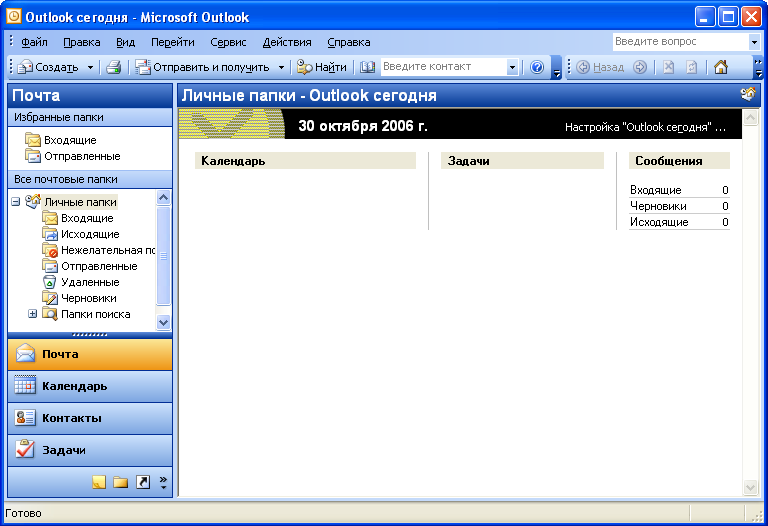Click the Refresh icon in web toolbar
This screenshot has width=768, height=526.
691,67
